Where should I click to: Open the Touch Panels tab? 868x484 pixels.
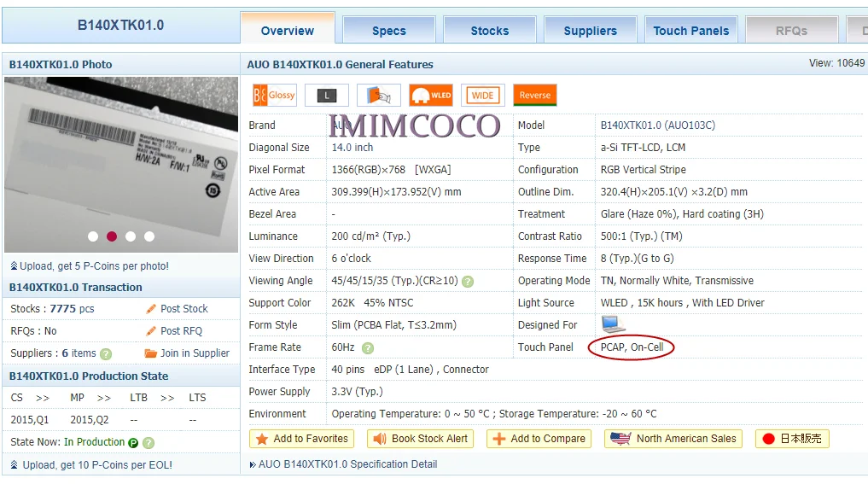pos(691,30)
